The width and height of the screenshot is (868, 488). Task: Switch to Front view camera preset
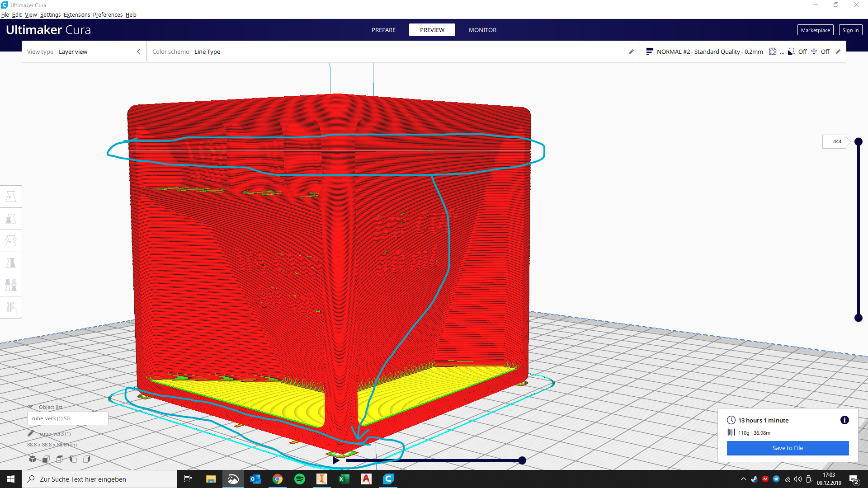click(x=46, y=459)
